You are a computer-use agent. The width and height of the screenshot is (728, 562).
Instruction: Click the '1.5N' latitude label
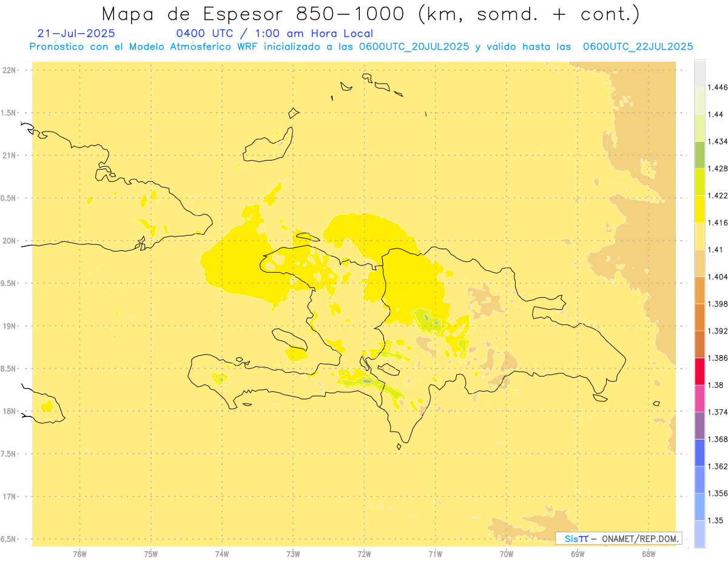click(8, 113)
